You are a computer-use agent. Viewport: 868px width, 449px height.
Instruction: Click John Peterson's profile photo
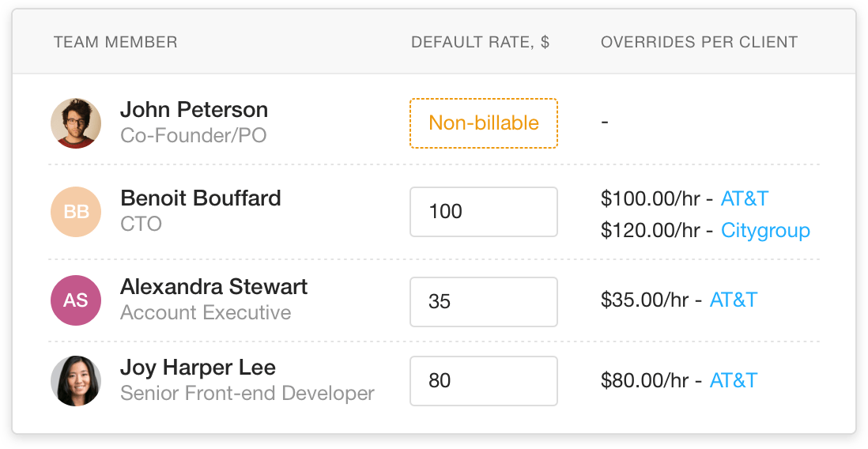(x=76, y=123)
